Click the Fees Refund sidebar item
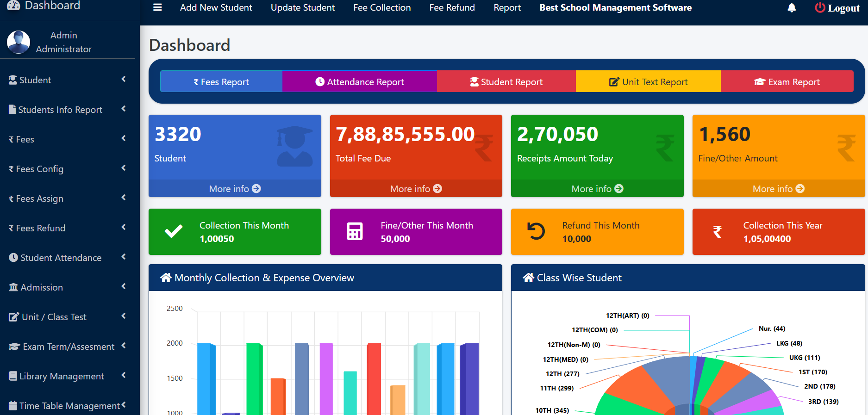The width and height of the screenshot is (868, 415). point(68,228)
